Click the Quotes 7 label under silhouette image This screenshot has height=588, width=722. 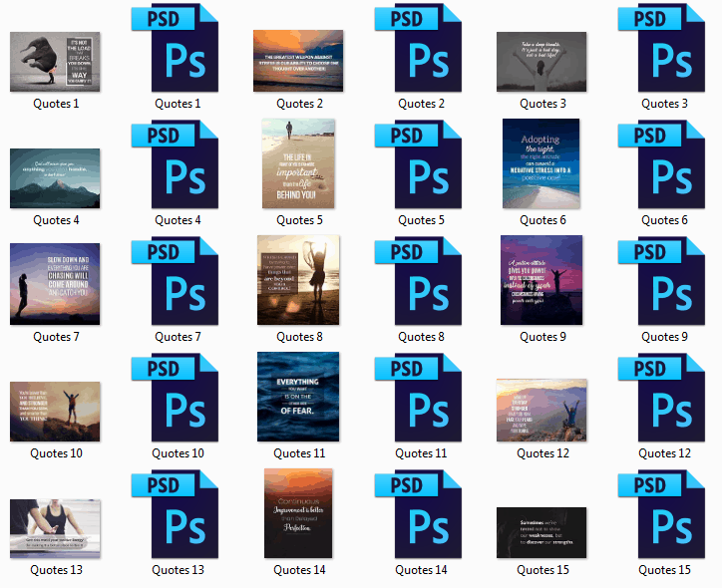[56, 337]
